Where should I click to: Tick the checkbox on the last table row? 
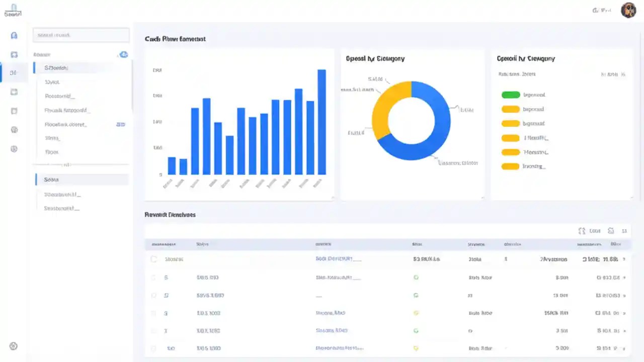tap(153, 348)
